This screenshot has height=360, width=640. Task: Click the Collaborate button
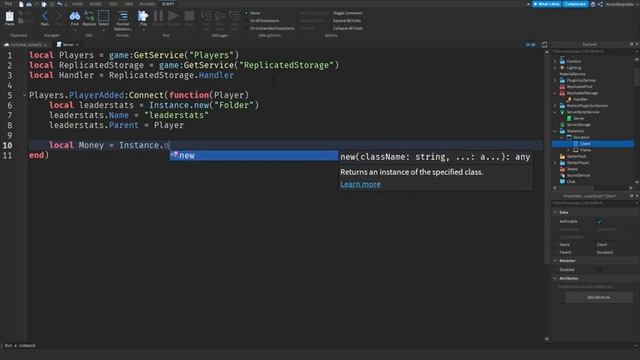click(x=575, y=4)
